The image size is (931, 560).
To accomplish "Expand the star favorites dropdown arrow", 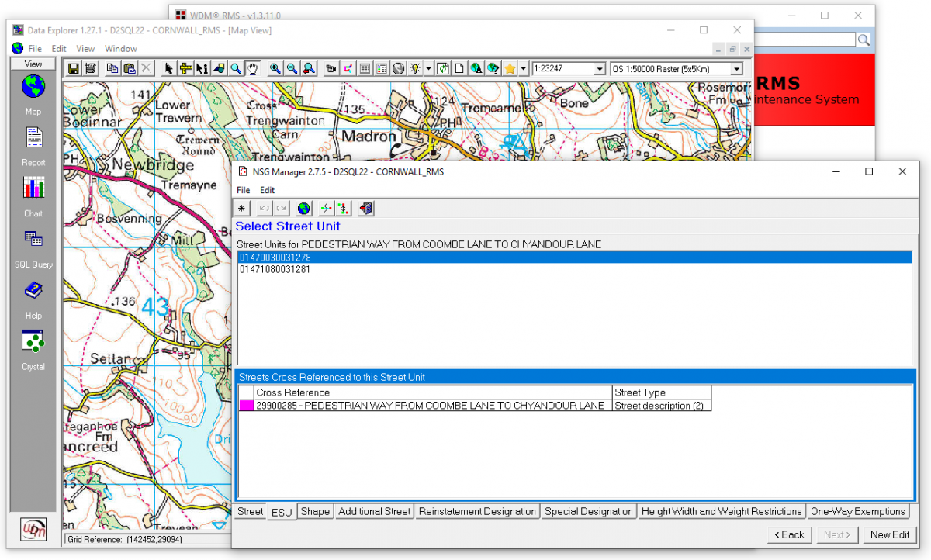I will pyautogui.click(x=524, y=69).
